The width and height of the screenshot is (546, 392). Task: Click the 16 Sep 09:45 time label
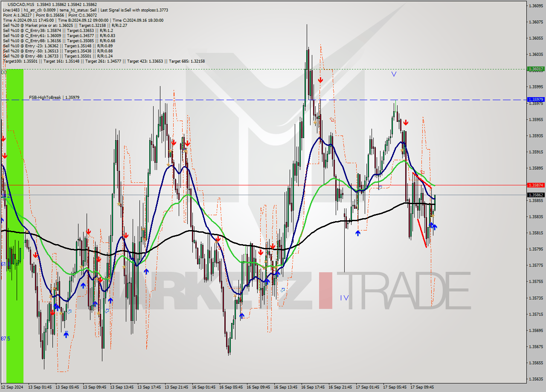[258, 387]
